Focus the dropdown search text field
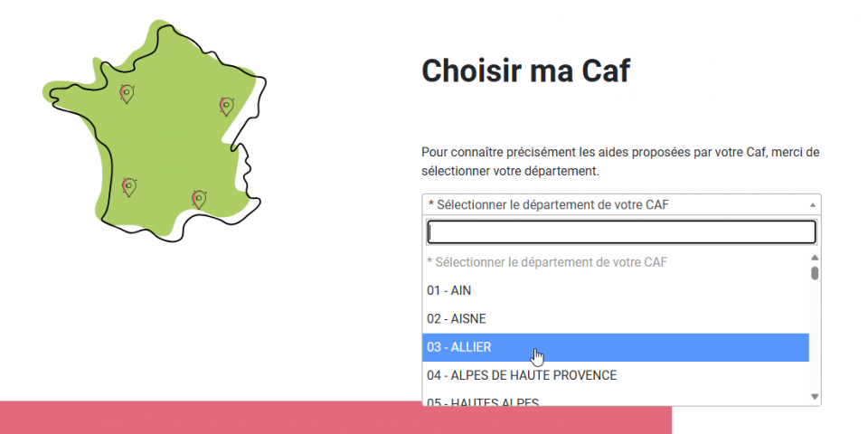Viewport: 868px width, 434px height. pyautogui.click(x=621, y=232)
